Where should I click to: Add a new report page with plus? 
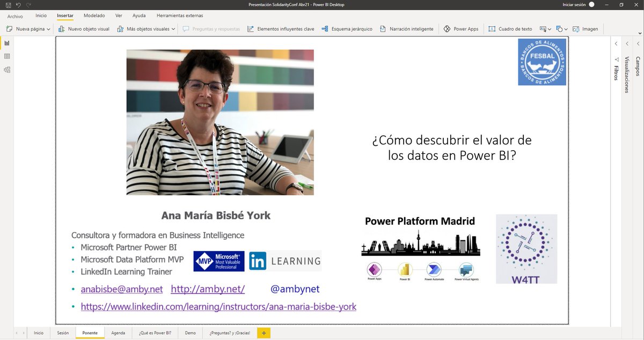pyautogui.click(x=264, y=333)
